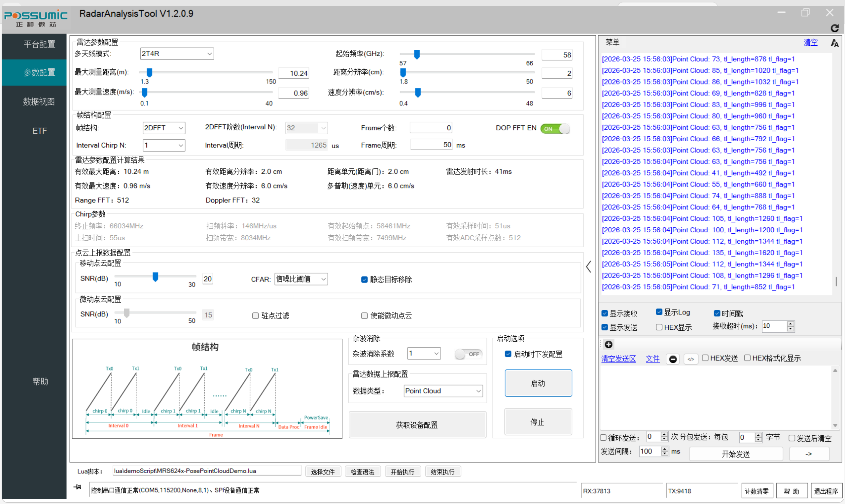Uncheck 静态目标移除 checkbox
Image resolution: width=845 pixels, height=504 pixels.
click(364, 280)
